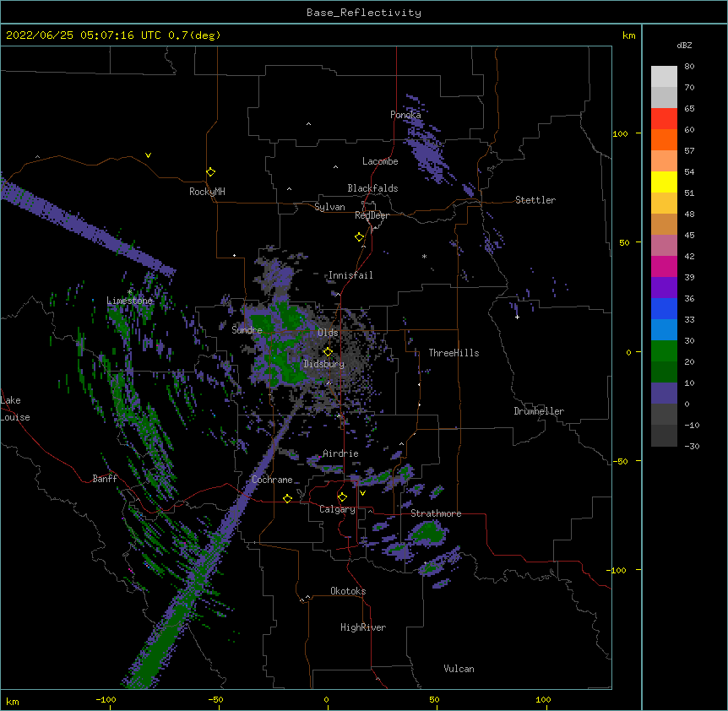
Task: Click the Blackfalds label
Action: (x=372, y=188)
